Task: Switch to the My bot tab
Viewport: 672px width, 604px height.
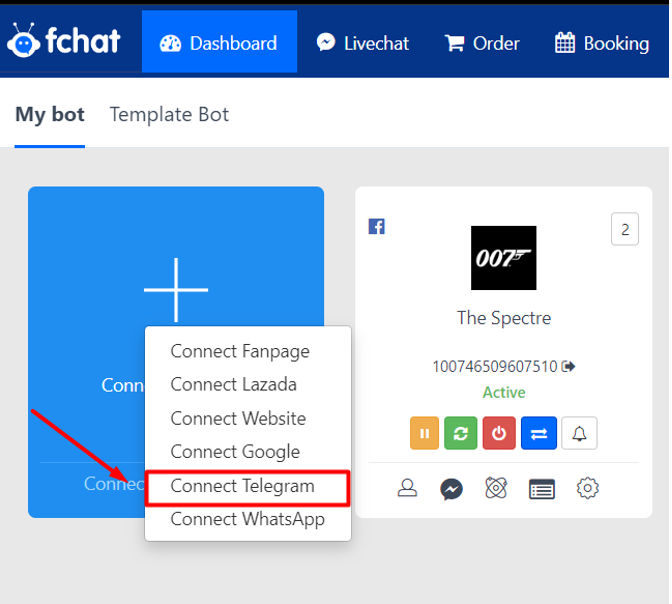Action: click(50, 115)
